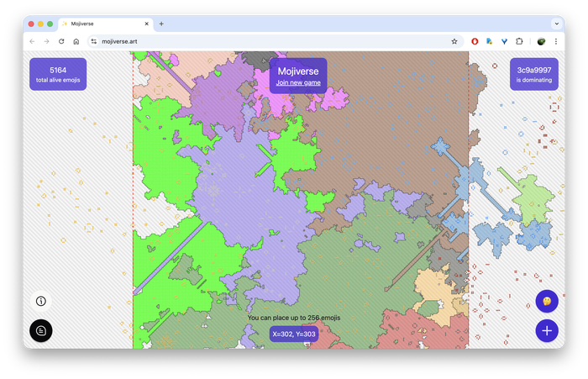This screenshot has height=379, width=588.
Task: Click the Join new game link
Action: coord(298,83)
